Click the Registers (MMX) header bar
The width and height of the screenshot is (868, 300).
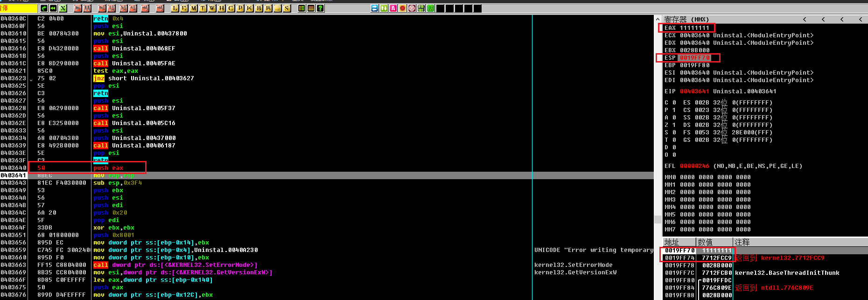pos(765,19)
